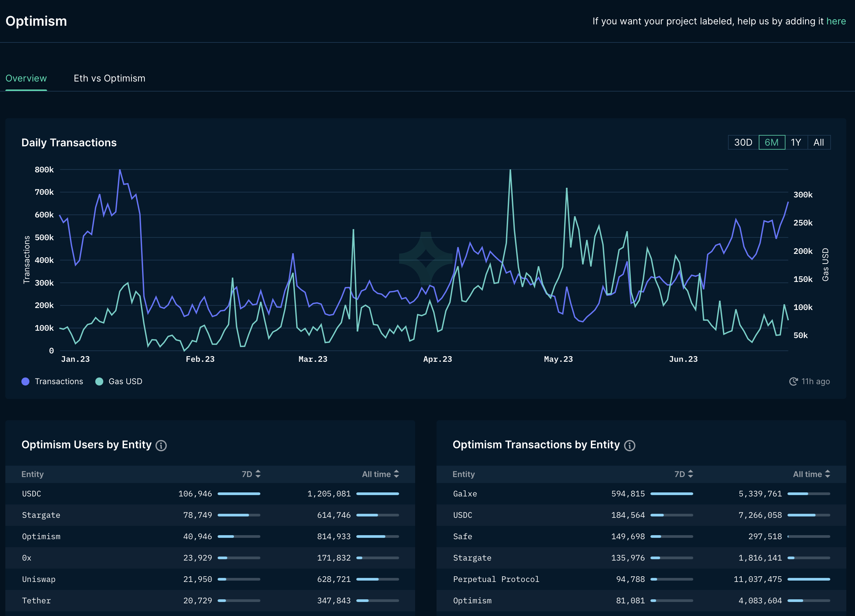Click the 11,037,475 all time value
This screenshot has width=855, height=616.
tap(757, 579)
